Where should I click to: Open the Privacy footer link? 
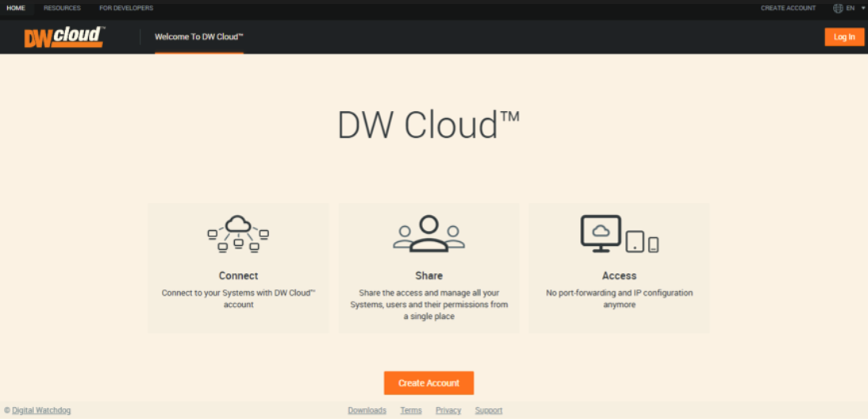click(448, 411)
